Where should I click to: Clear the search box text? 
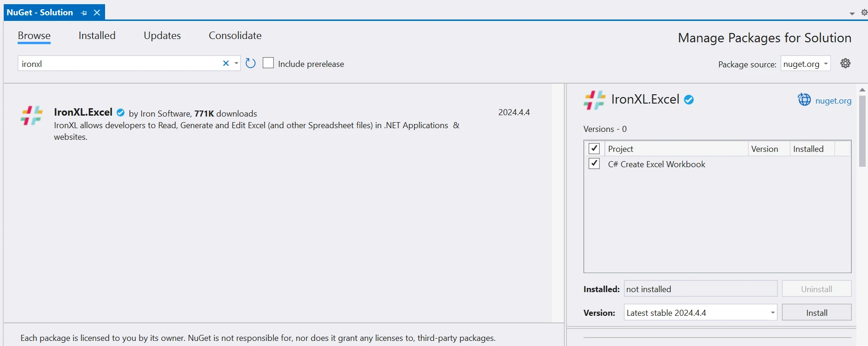[226, 63]
